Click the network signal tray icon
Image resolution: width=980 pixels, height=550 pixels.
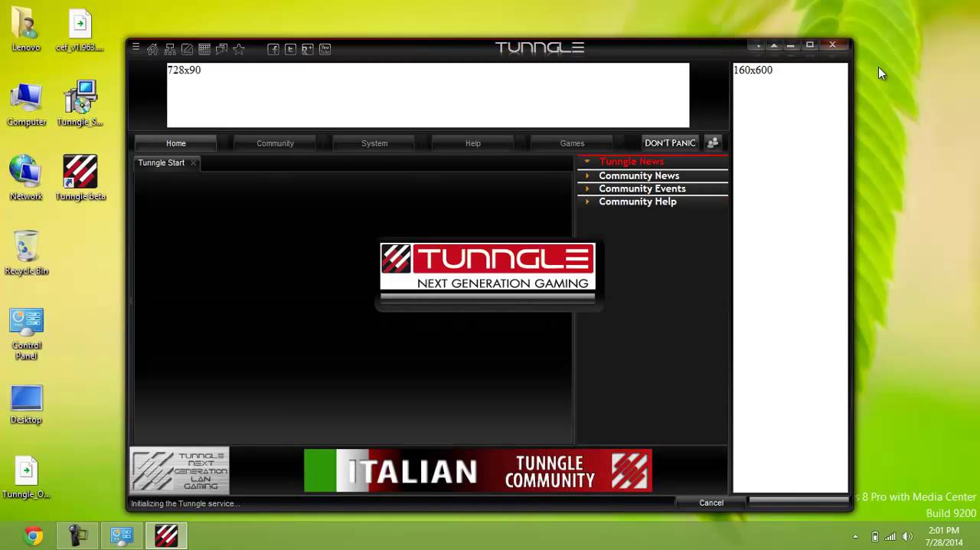coord(890,536)
